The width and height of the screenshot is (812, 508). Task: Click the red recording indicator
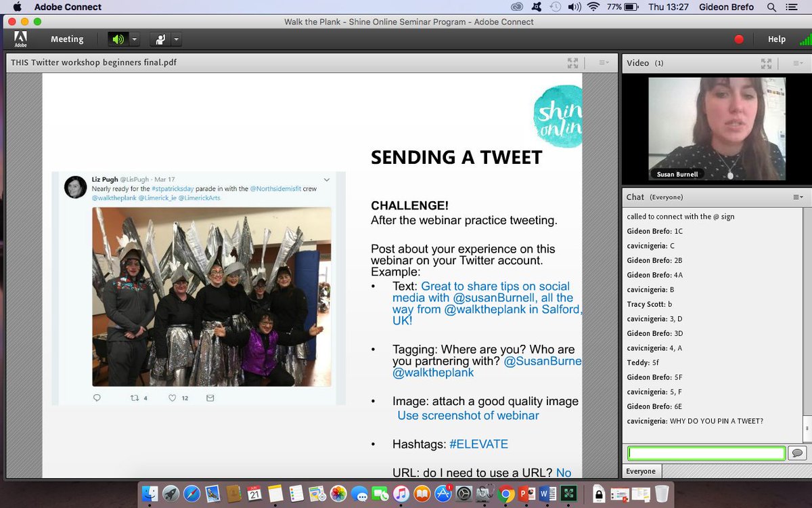coord(739,39)
